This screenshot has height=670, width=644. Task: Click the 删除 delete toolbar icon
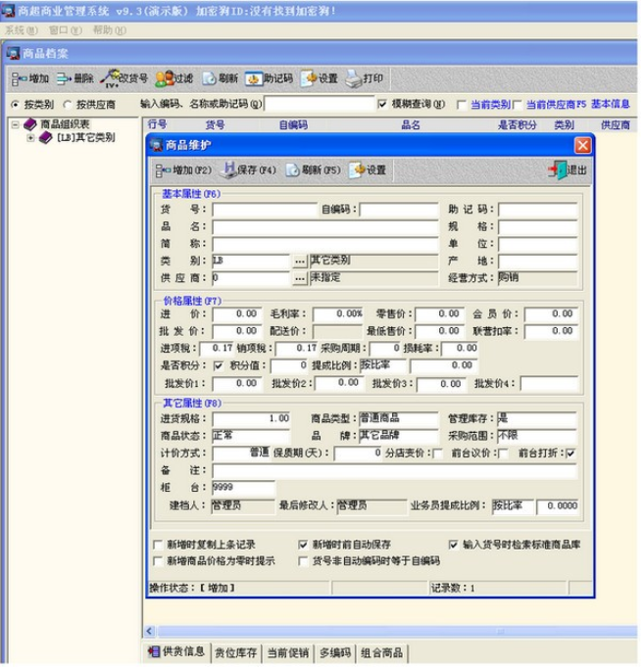pos(74,78)
